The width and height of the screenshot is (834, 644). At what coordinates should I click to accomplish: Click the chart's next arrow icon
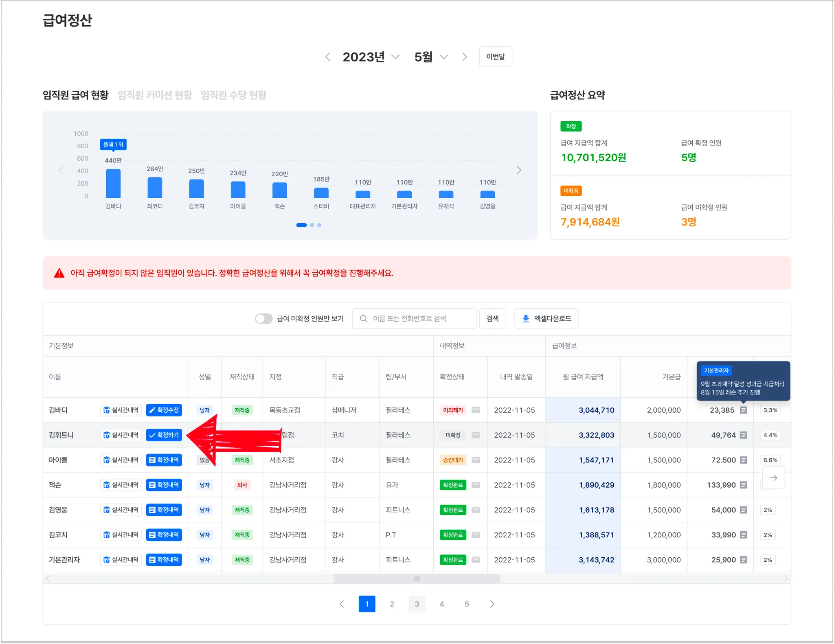click(x=519, y=170)
